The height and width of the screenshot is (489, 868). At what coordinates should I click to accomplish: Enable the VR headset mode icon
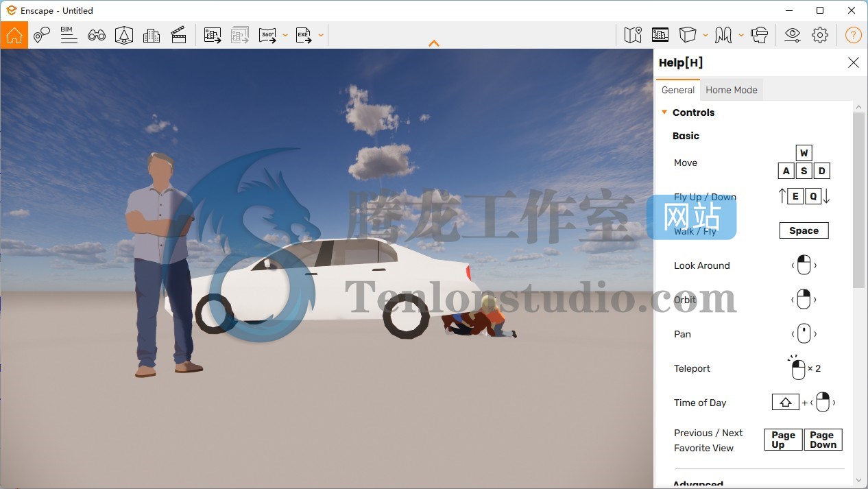[759, 35]
